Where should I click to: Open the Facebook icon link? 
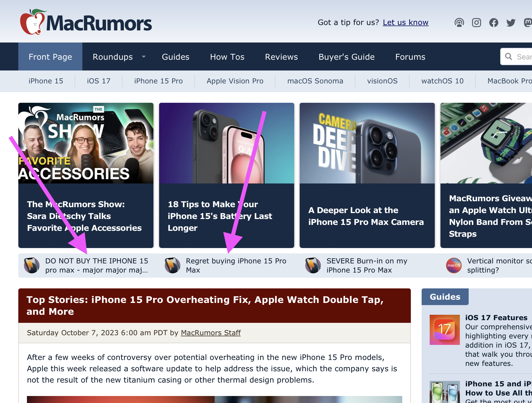pyautogui.click(x=493, y=23)
